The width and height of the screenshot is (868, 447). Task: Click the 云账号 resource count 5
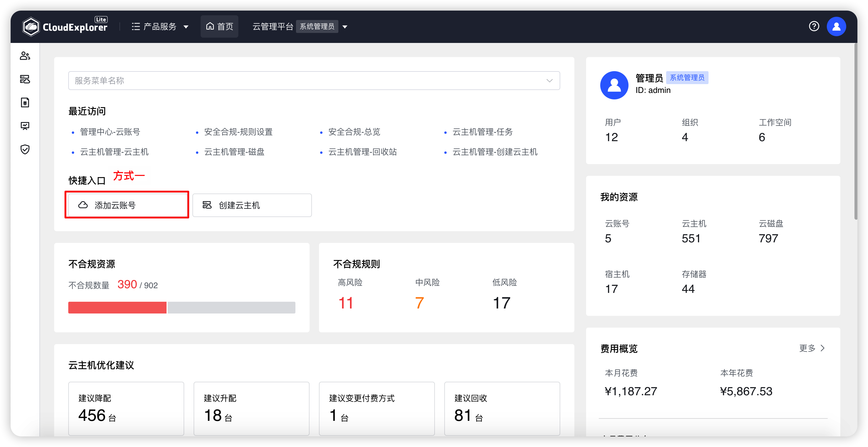point(608,238)
